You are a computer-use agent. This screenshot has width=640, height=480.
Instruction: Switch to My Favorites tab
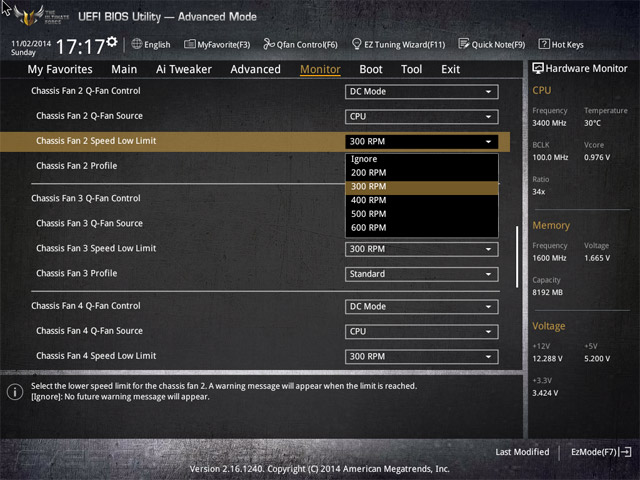(x=60, y=69)
